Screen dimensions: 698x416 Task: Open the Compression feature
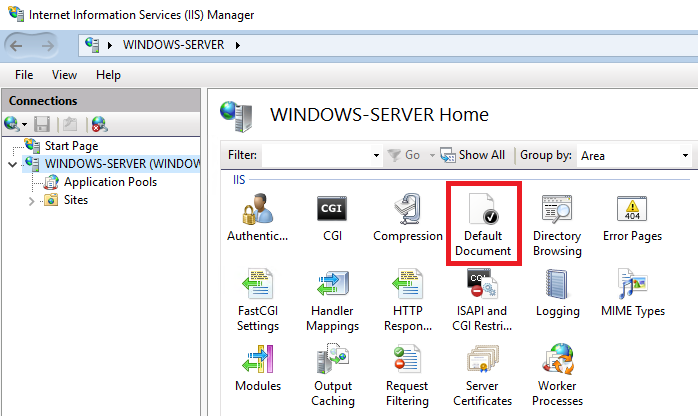(407, 218)
